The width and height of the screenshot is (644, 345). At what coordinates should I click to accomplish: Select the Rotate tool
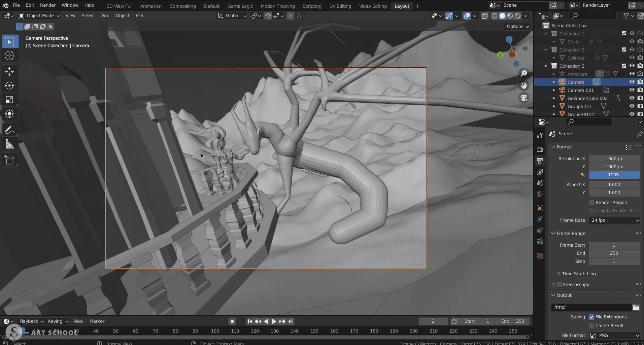pos(9,85)
